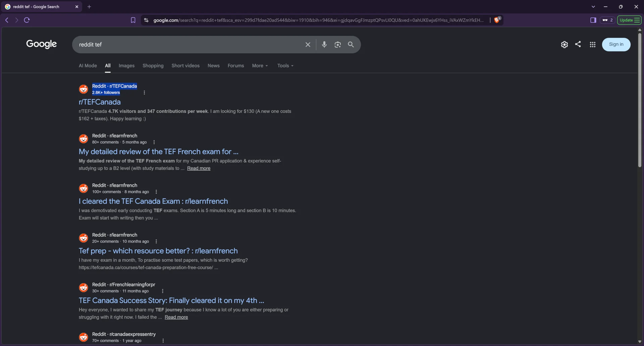
Task: Start voice search with microphone icon
Action: [x=324, y=45]
